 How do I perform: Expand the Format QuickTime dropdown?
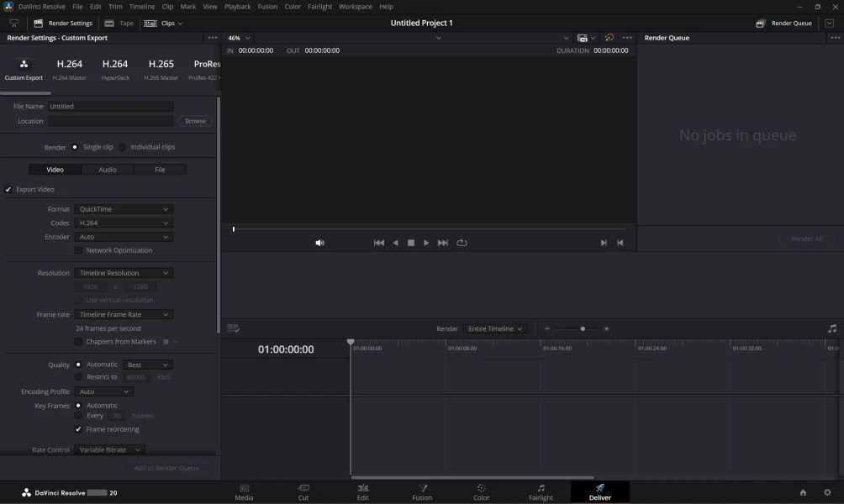click(x=124, y=209)
